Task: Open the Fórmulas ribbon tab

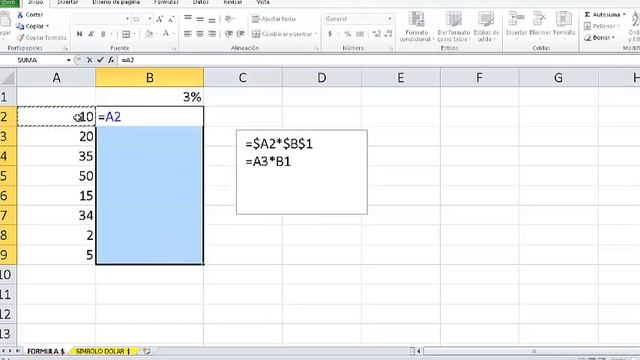Action: point(166,2)
